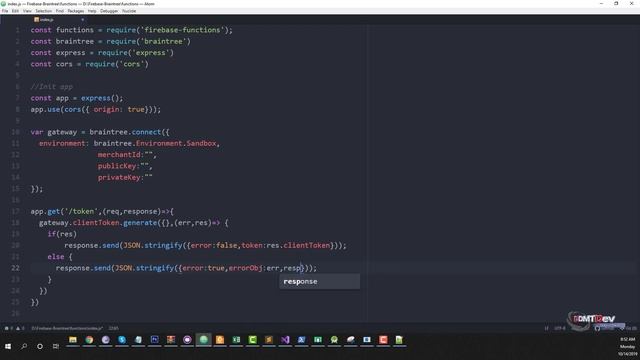Open the purple round app after Chrome on the taskbar

click(105, 340)
